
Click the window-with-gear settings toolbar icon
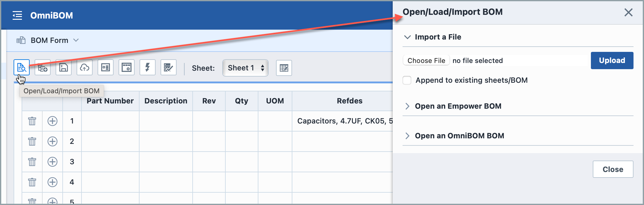pos(127,67)
